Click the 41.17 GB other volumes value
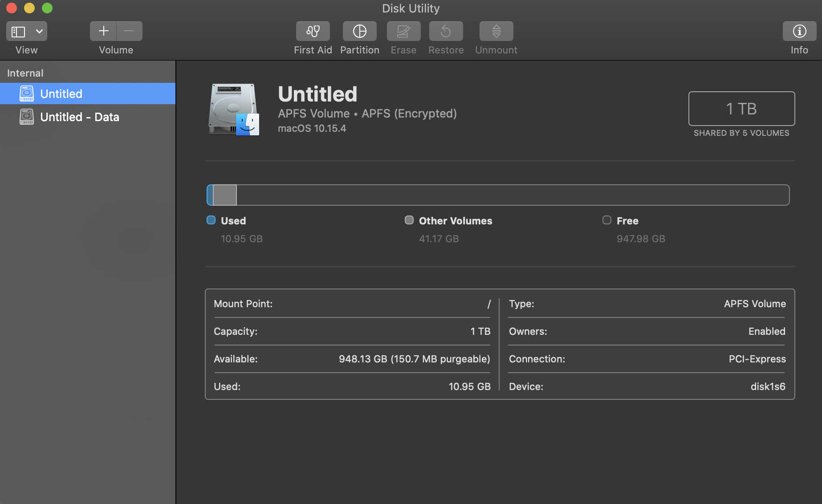The height and width of the screenshot is (504, 822). pos(439,239)
